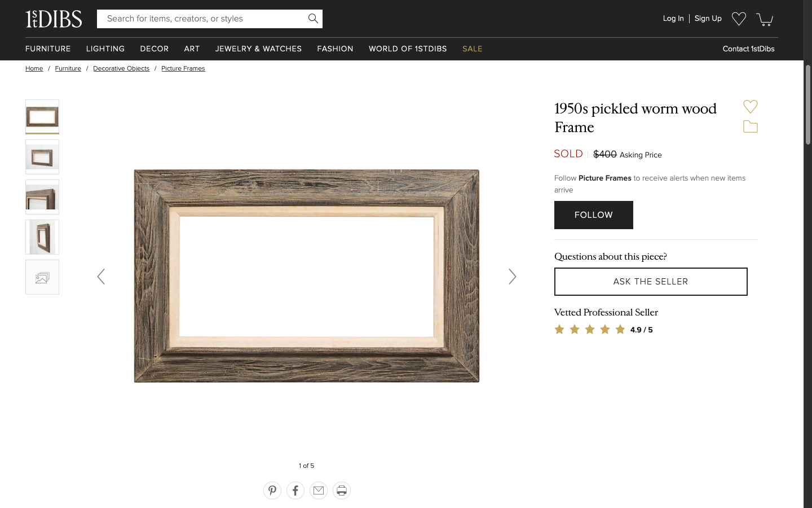Show next image with right chevron
812x508 pixels.
(x=512, y=277)
